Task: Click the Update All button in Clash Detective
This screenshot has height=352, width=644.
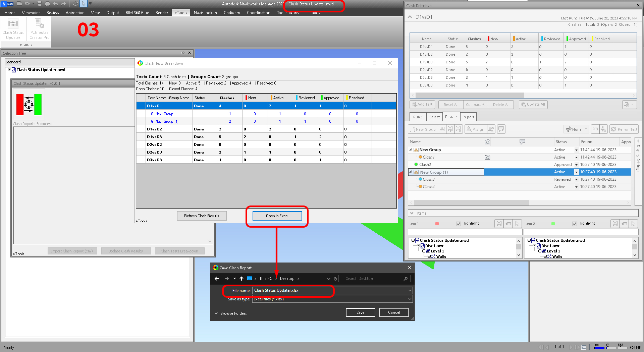Action: tap(533, 105)
